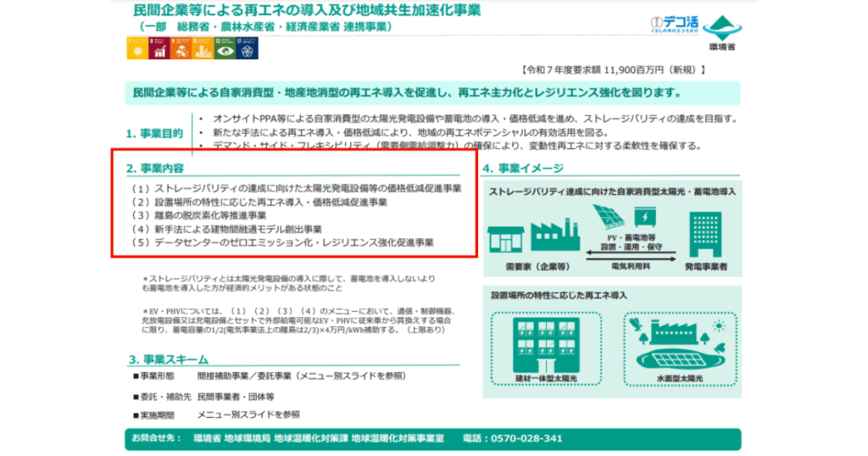Click caption 'ストレージパリティ達成に向けた自家消費型太陽光・蓄電池導入'
This screenshot has height=456, width=868.
[612, 192]
